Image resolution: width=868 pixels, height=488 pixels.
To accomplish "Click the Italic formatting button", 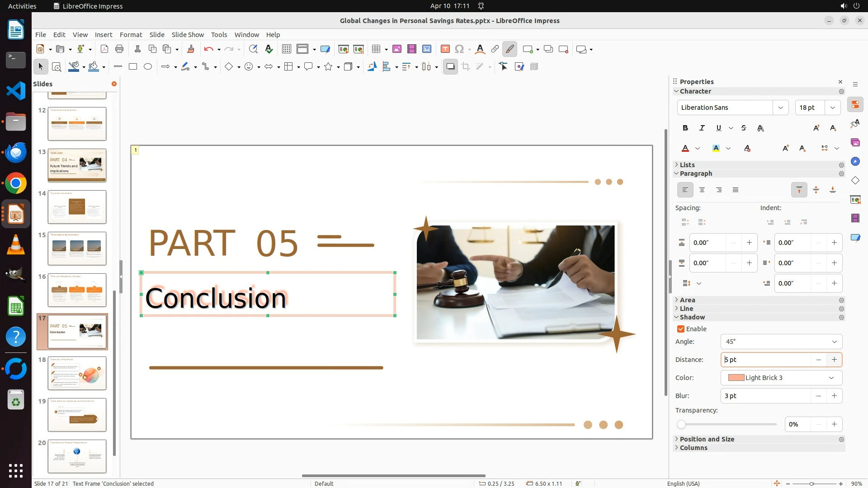I will coord(702,128).
